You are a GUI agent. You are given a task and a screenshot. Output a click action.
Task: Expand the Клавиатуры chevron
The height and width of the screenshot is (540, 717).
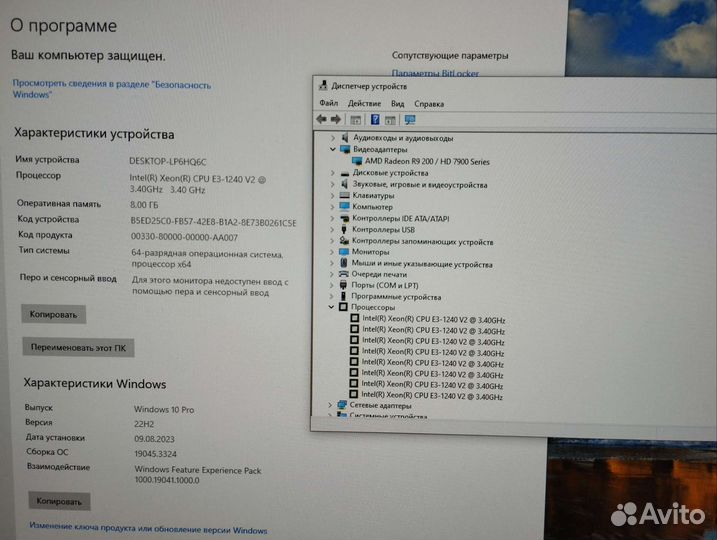coord(332,195)
